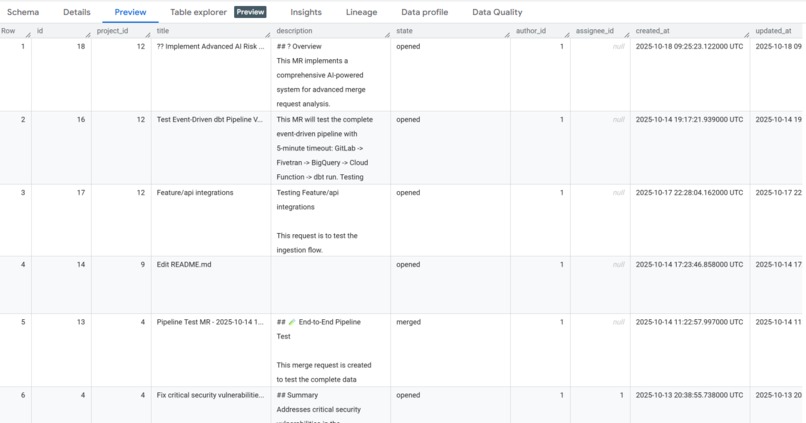Click null assignee_id in row 1

[618, 46]
